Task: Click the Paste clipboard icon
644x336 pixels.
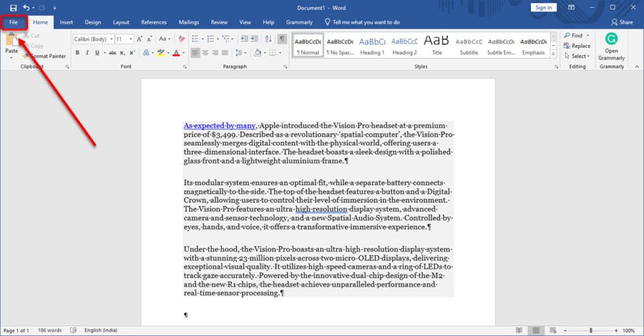Action: pyautogui.click(x=11, y=40)
